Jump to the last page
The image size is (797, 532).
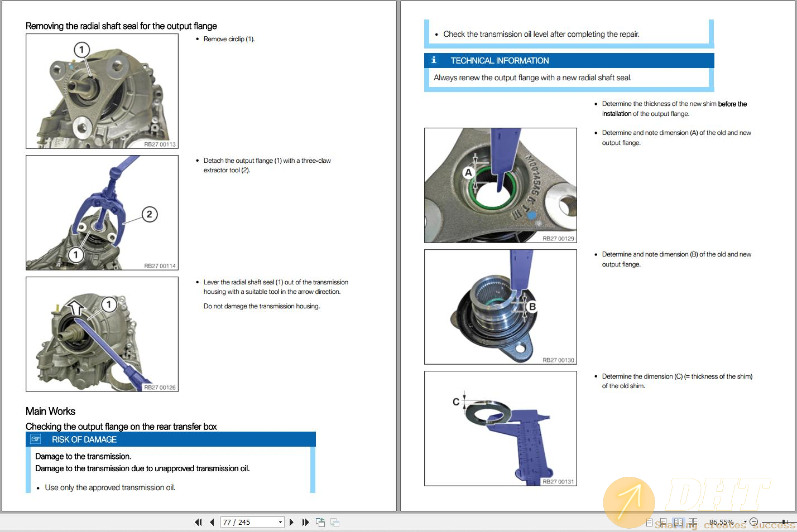coord(305,523)
